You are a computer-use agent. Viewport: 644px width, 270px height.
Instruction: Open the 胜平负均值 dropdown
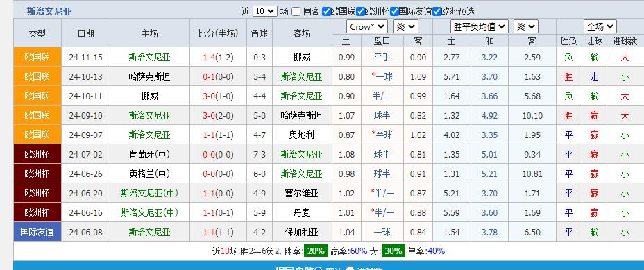pos(480,27)
